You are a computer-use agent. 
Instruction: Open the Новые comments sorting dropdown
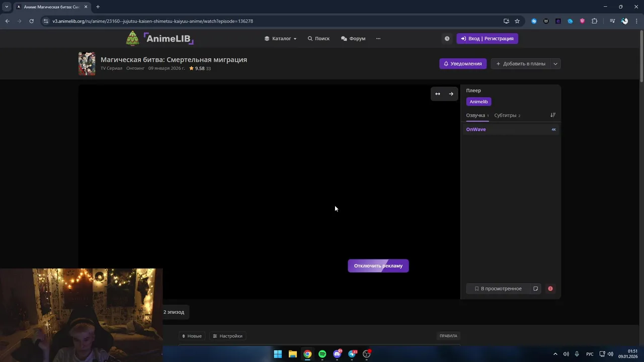tap(192, 336)
